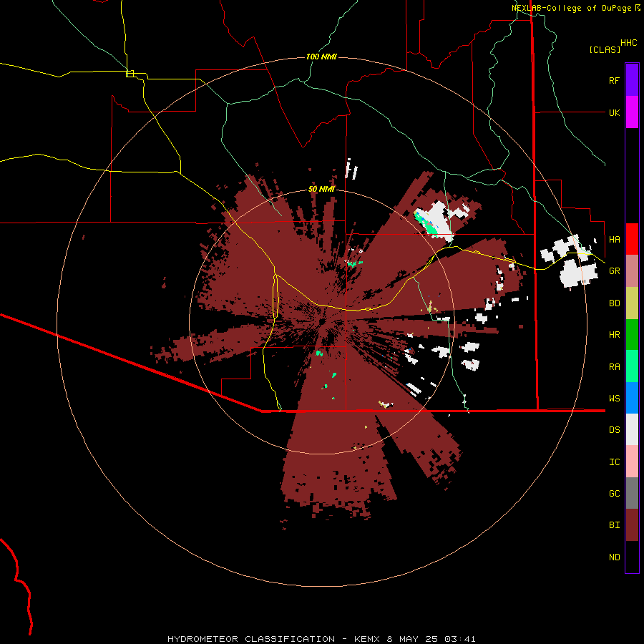The image size is (644, 644).
Task: Click the light pink IC legend swatch
Action: [x=632, y=462]
